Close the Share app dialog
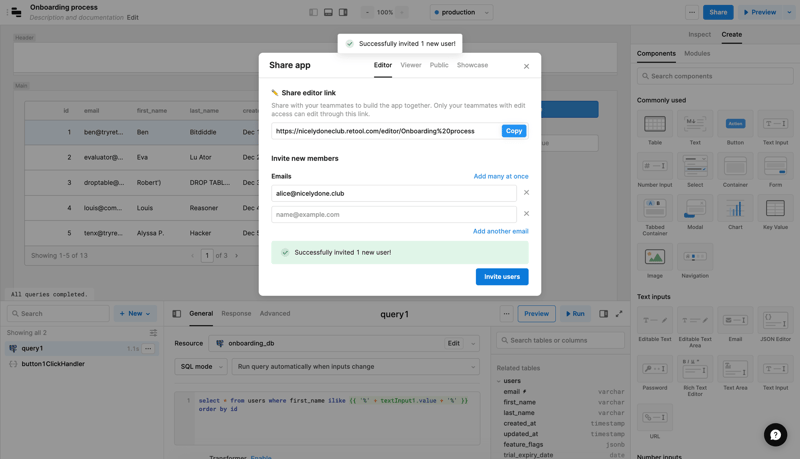The height and width of the screenshot is (459, 800). click(527, 66)
